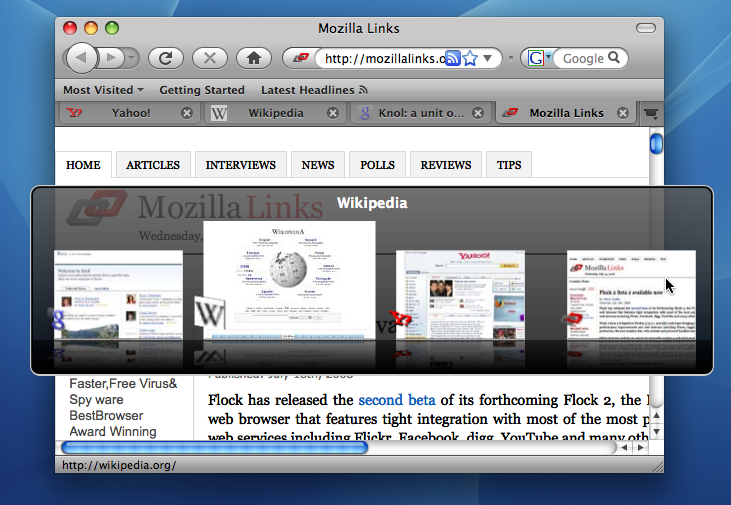Image resolution: width=731 pixels, height=505 pixels.
Task: Stop loading with the X button
Action: [x=210, y=58]
